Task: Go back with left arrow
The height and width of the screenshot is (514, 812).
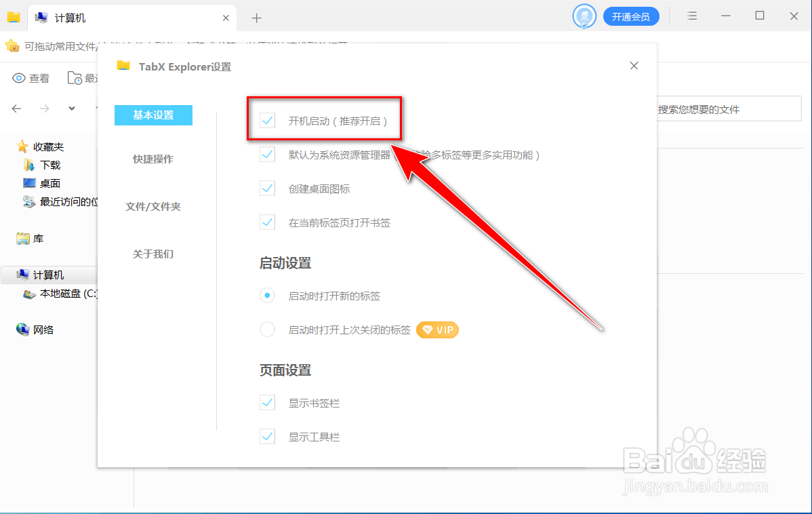Action: (16, 108)
